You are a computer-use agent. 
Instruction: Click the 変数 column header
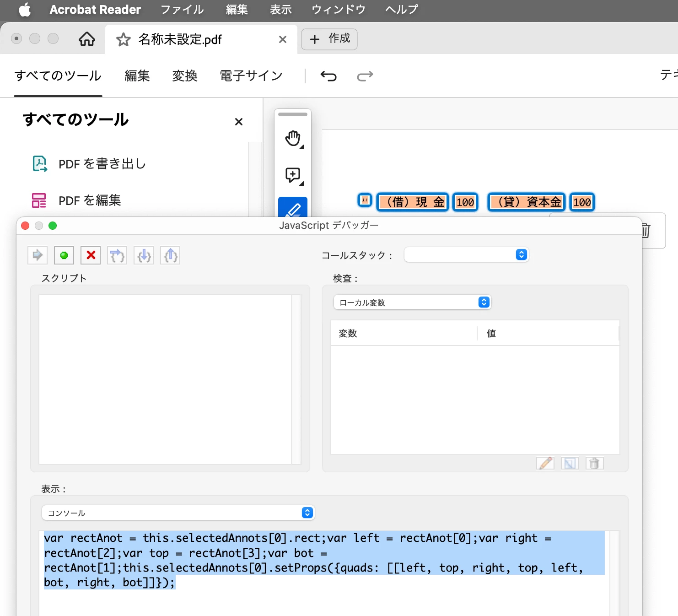tap(404, 333)
